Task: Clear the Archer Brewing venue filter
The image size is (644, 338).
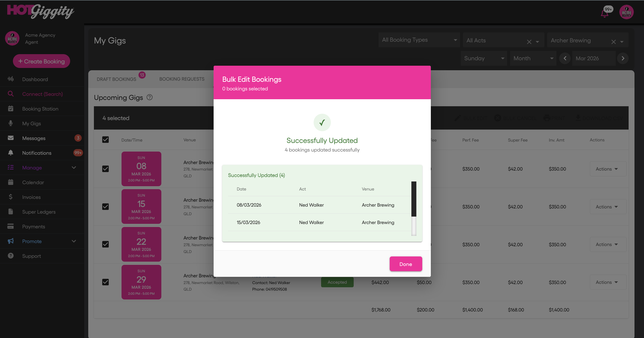Action: pyautogui.click(x=613, y=42)
